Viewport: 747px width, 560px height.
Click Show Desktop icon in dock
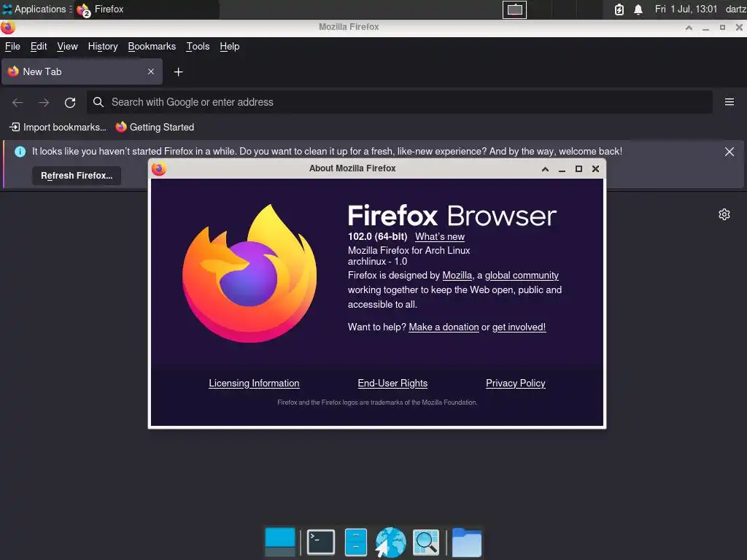(280, 542)
